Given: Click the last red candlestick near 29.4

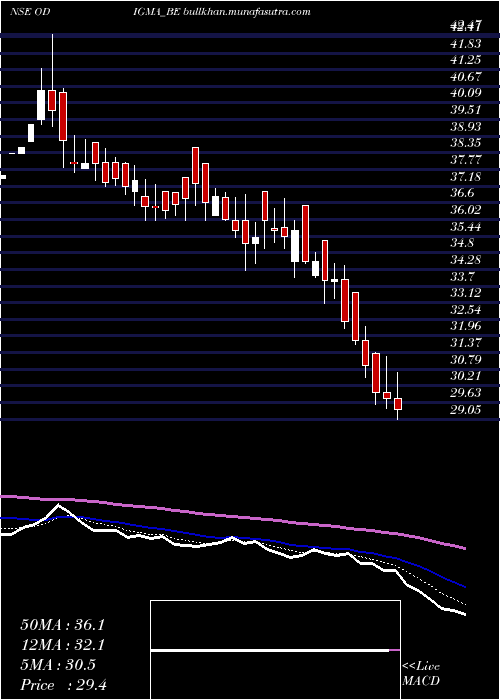Looking at the screenshot, I should (x=398, y=404).
